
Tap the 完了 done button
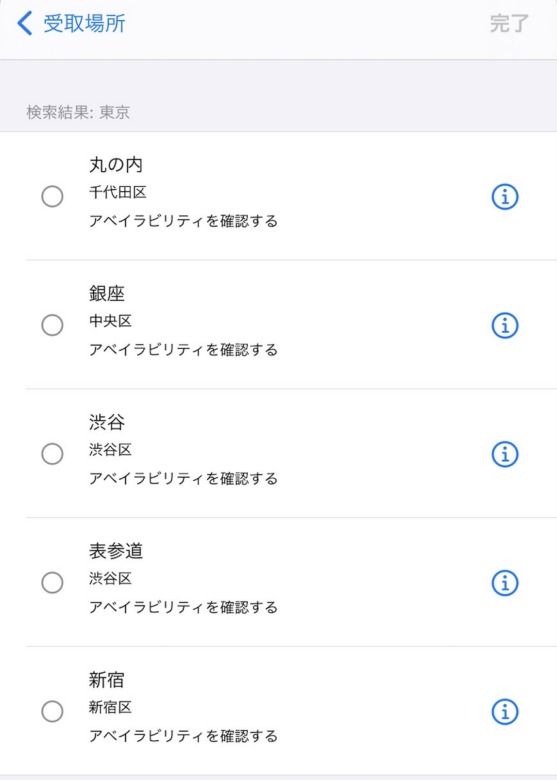pyautogui.click(x=509, y=23)
